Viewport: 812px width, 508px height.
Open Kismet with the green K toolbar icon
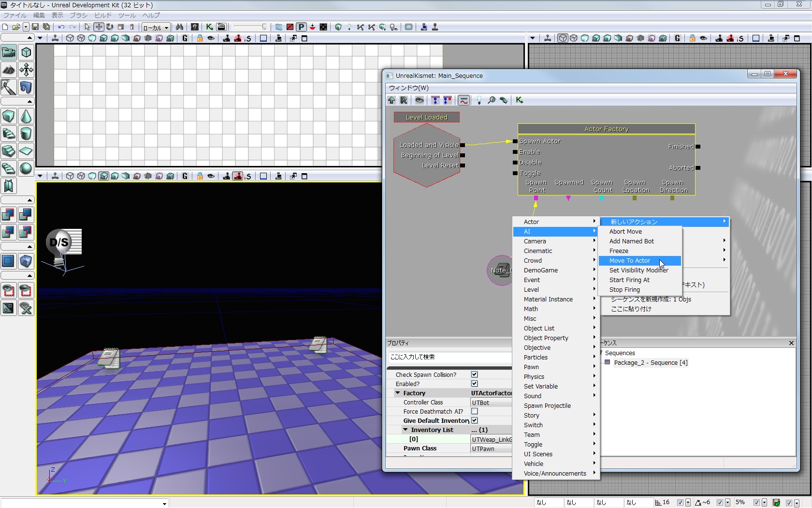[209, 27]
